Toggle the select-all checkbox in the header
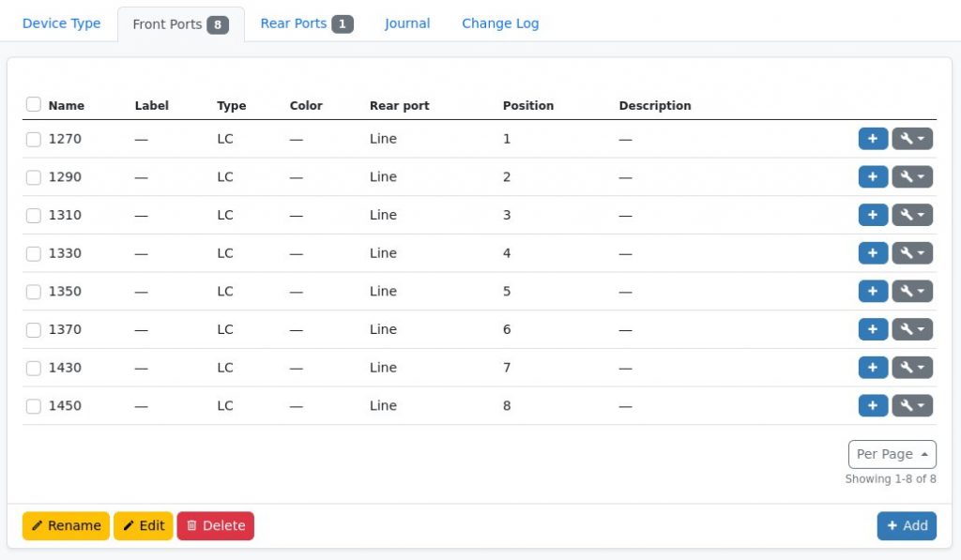 pos(34,105)
